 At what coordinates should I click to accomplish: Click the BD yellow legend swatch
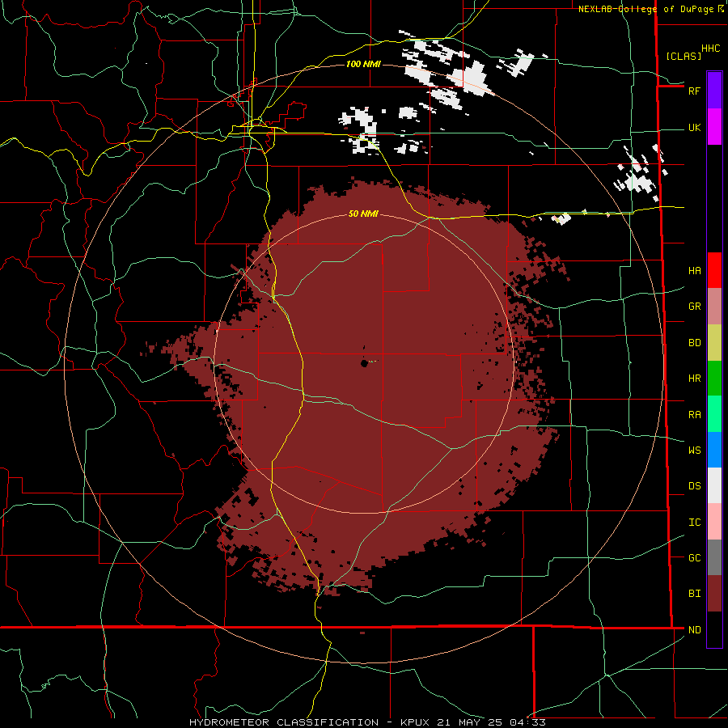click(x=714, y=343)
